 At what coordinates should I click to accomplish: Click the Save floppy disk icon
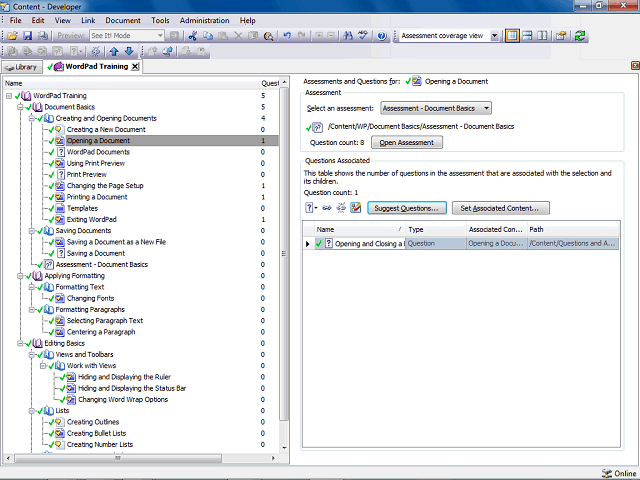(x=27, y=36)
